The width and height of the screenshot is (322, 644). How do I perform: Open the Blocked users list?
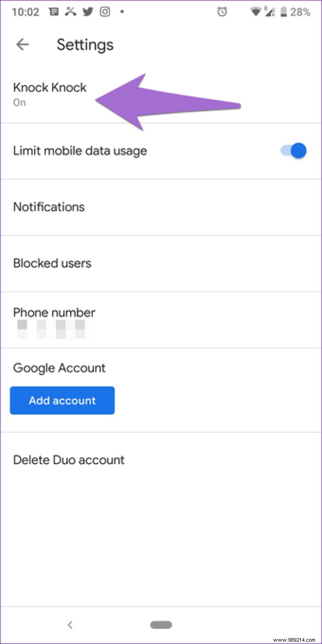click(52, 263)
